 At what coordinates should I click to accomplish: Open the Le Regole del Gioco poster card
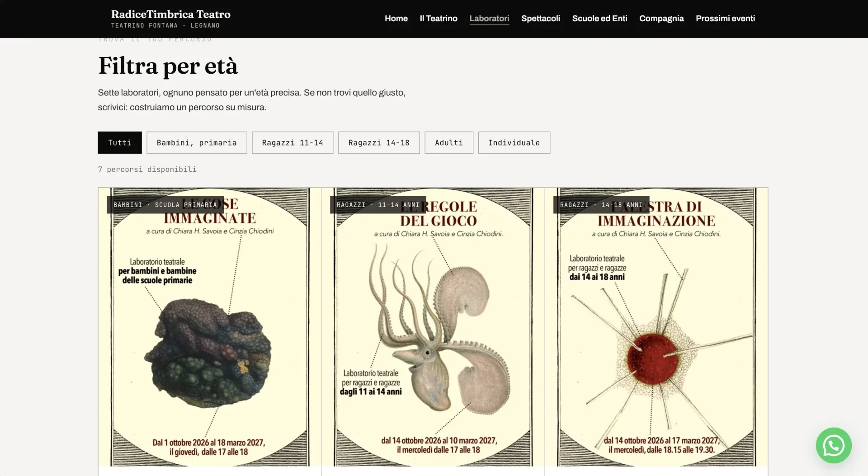(433, 327)
